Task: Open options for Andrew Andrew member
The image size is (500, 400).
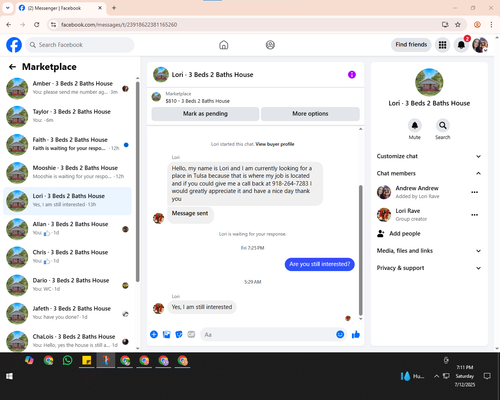Action: tap(475, 192)
